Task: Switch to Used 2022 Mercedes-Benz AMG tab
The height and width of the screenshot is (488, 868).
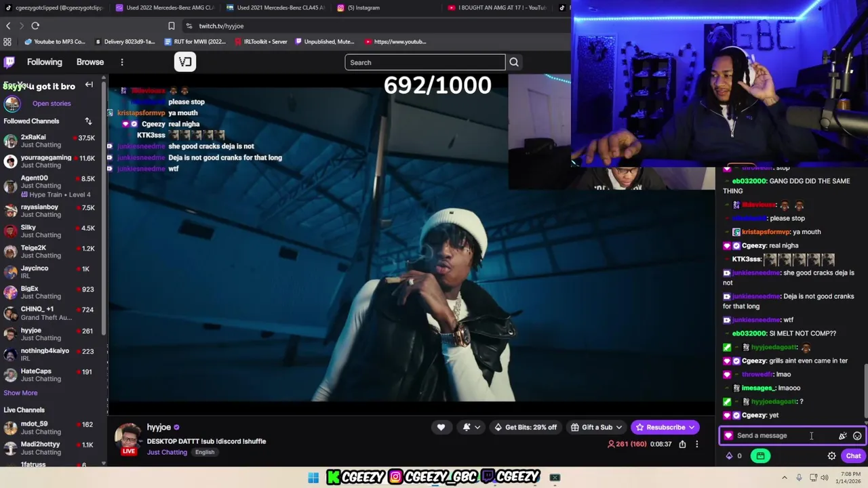Action: [x=165, y=7]
